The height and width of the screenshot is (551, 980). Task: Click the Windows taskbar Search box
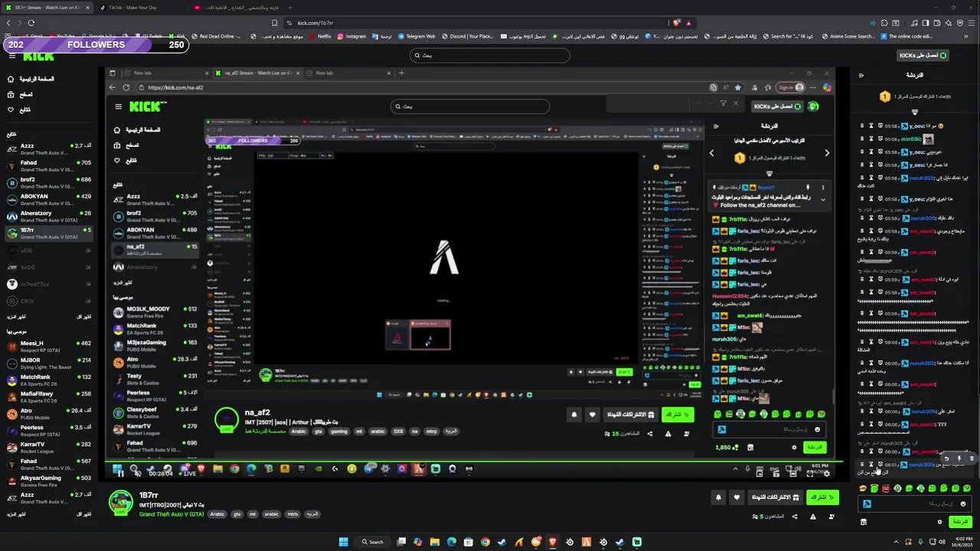pos(374,542)
